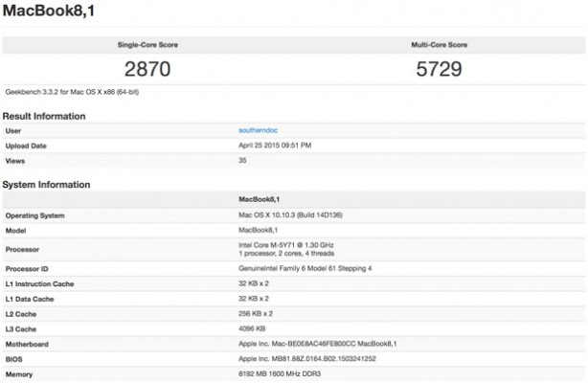
Task: Select the single-core score value 2870
Action: pos(147,69)
